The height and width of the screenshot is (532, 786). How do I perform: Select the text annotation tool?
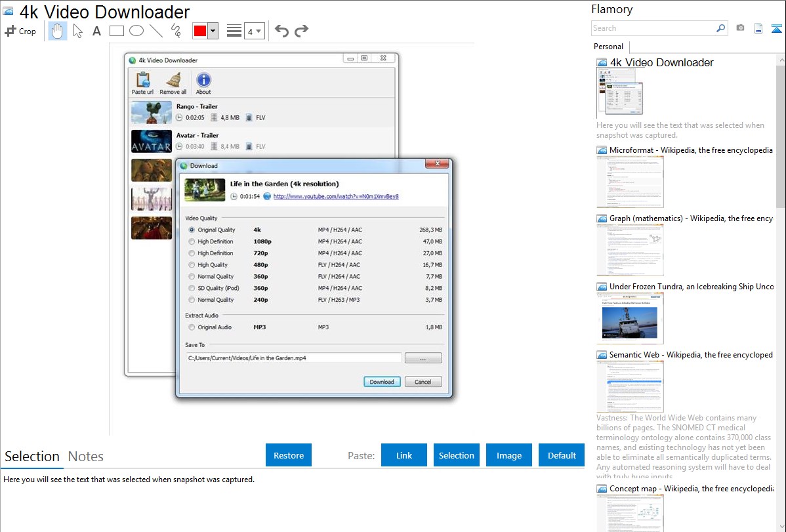point(96,31)
